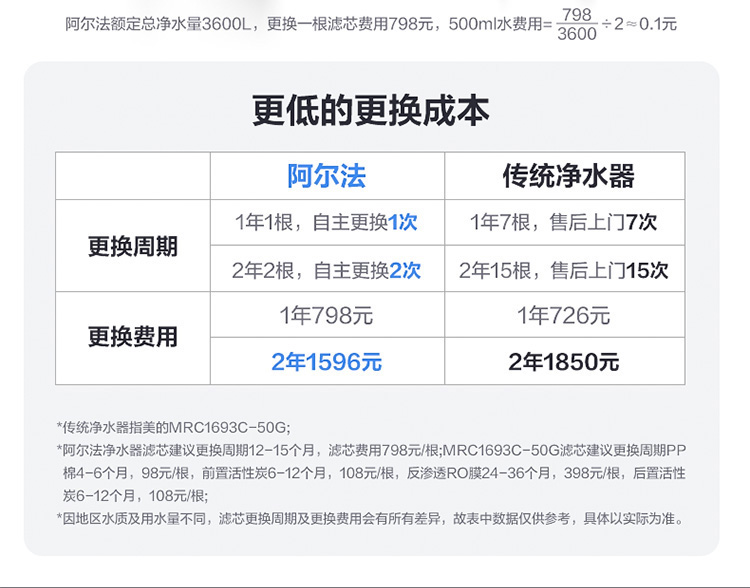The height and width of the screenshot is (588, 750).
Task: Click the 更换费用 row label
Action: 132,337
